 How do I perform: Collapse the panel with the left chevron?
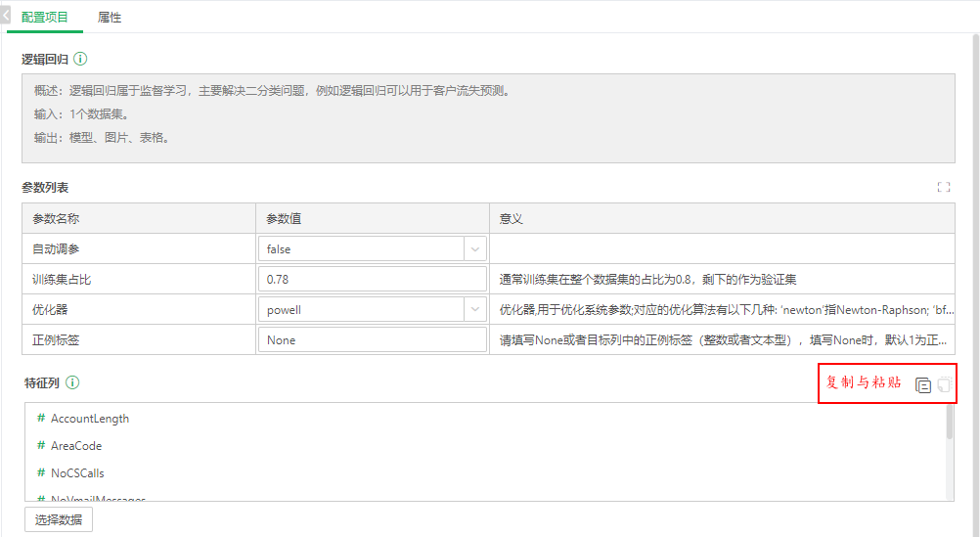coord(6,17)
